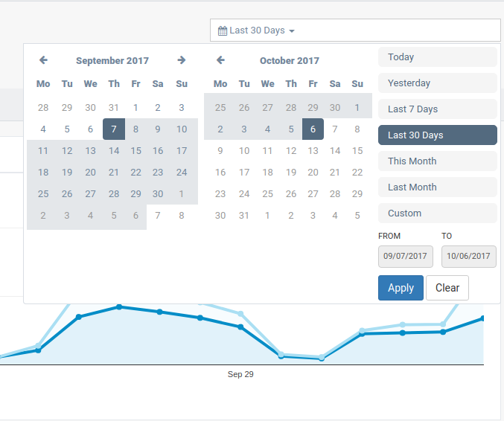Screen dimensions: 504x421
Task: Pick September 20 in the left calendar
Action: pos(90,172)
